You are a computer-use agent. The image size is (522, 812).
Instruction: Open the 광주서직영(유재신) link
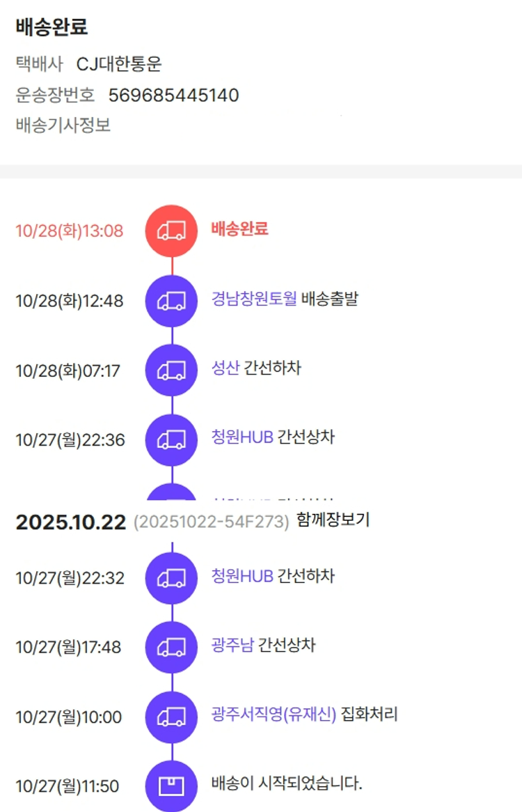coord(274,715)
